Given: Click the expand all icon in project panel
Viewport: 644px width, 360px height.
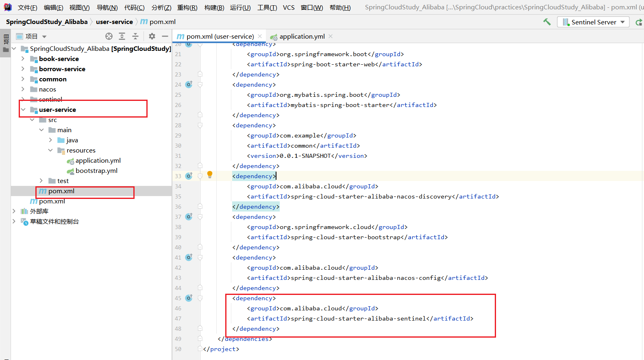Looking at the screenshot, I should pos(122,36).
